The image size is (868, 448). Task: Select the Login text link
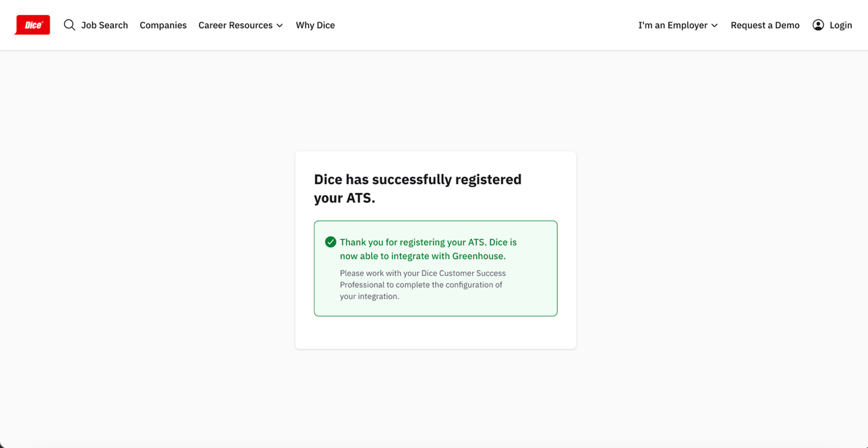coord(840,25)
